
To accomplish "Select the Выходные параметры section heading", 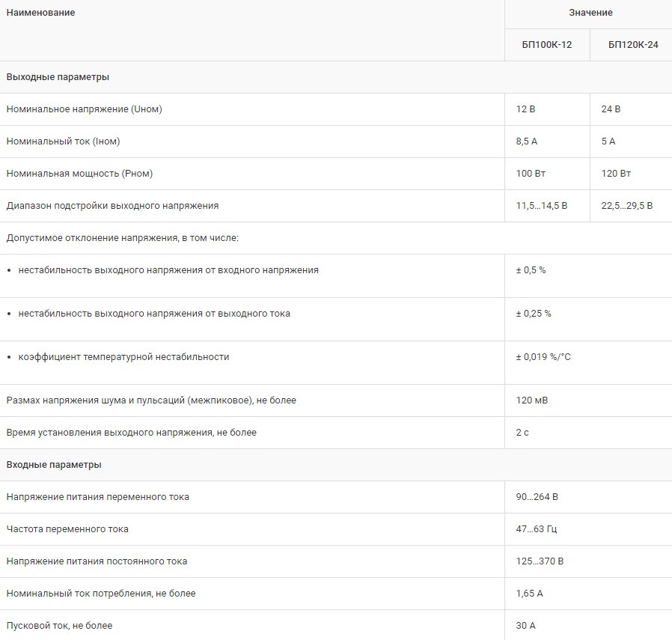I will tap(58, 77).
